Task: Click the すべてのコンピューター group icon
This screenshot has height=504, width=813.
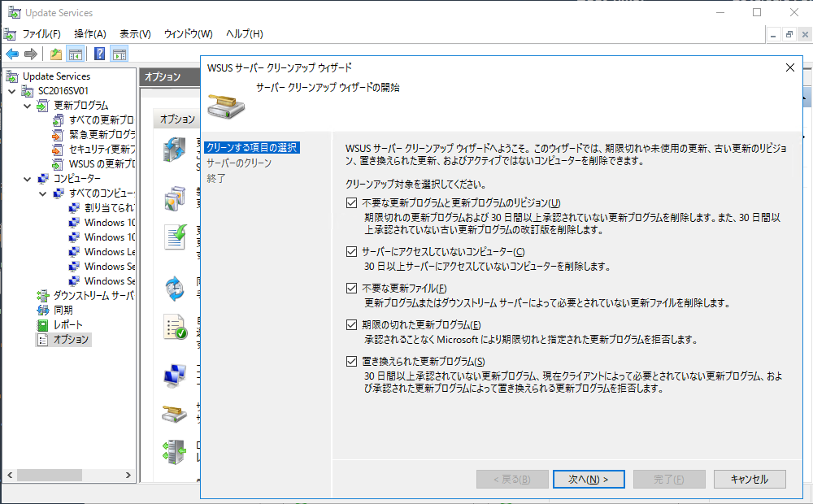Action: point(59,193)
